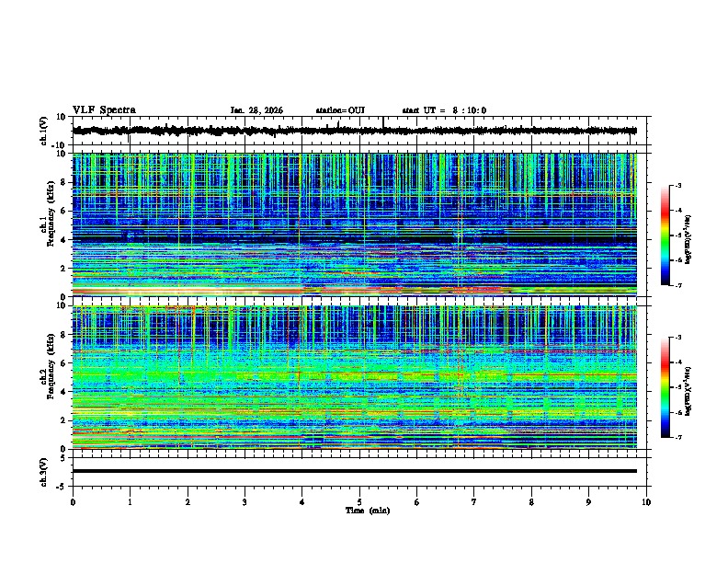
Task: Click the ch.1 spectrogram panel
Action: (354, 224)
